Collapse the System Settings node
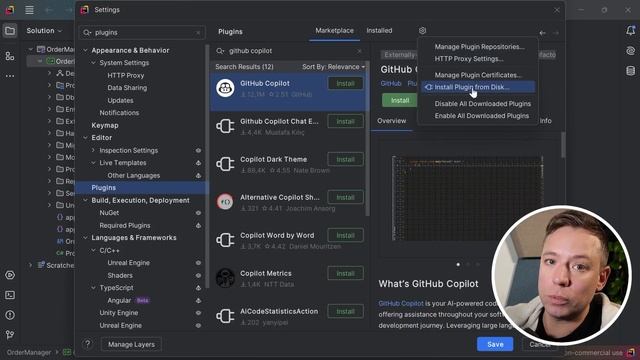 click(93, 63)
